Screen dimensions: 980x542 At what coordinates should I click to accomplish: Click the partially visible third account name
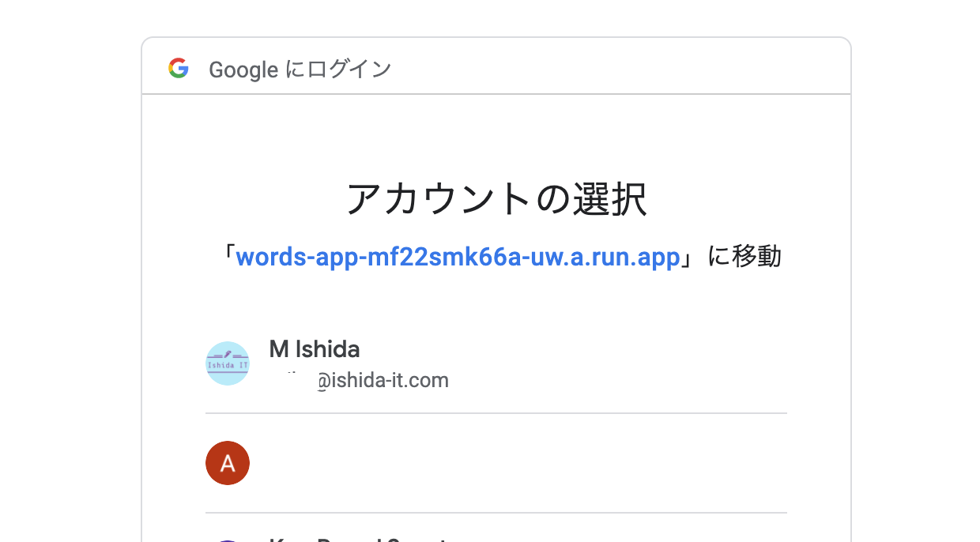[360, 540]
